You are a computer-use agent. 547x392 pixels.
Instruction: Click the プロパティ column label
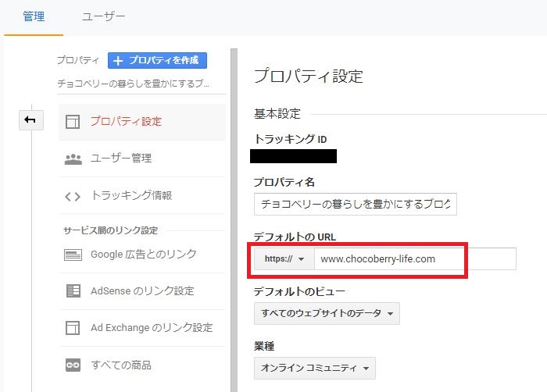[x=78, y=60]
